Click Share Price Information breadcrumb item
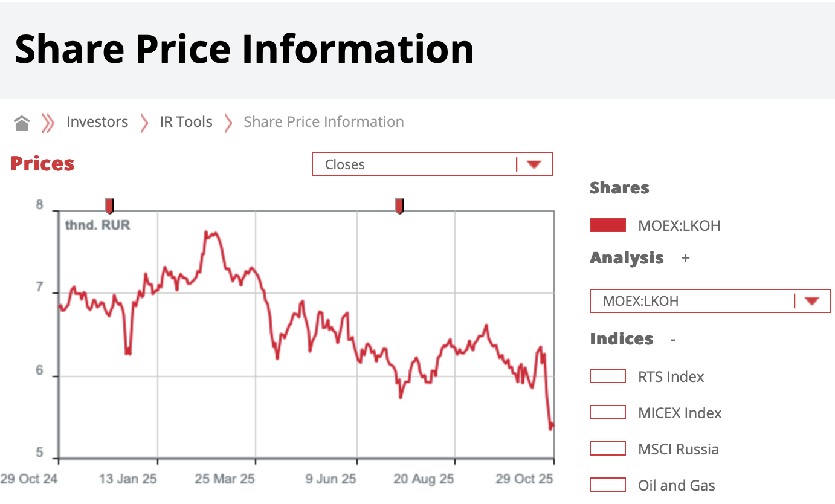 click(323, 122)
